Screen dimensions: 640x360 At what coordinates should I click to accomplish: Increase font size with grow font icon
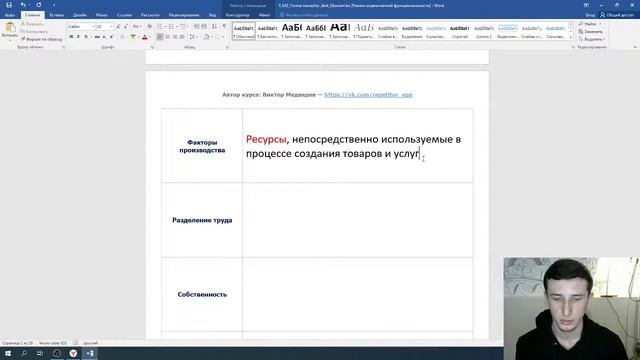(x=118, y=27)
